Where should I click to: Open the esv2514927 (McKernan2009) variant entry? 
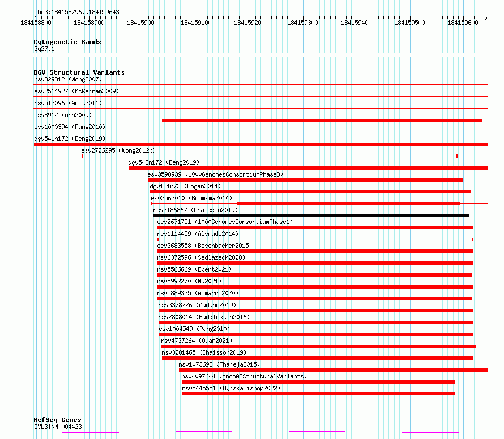(76, 91)
